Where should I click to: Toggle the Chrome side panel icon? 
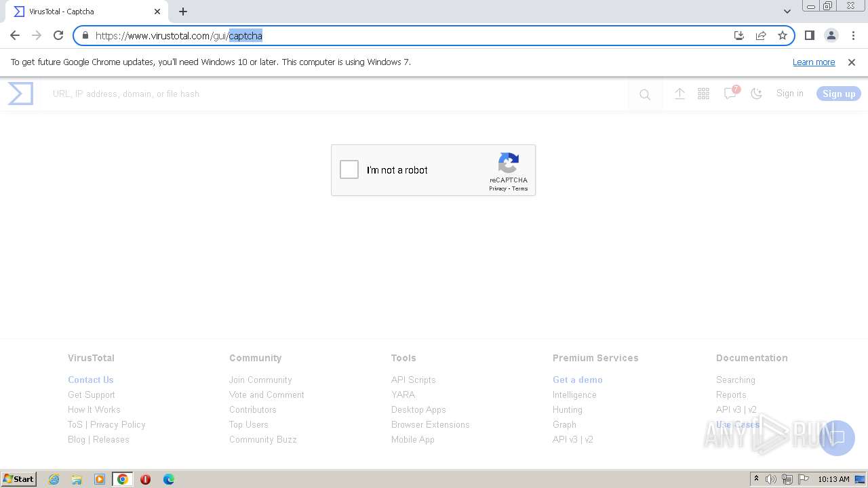809,35
